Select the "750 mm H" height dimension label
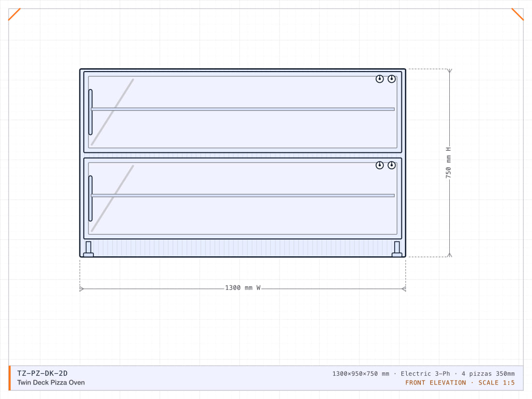The image size is (532, 399). click(x=448, y=163)
